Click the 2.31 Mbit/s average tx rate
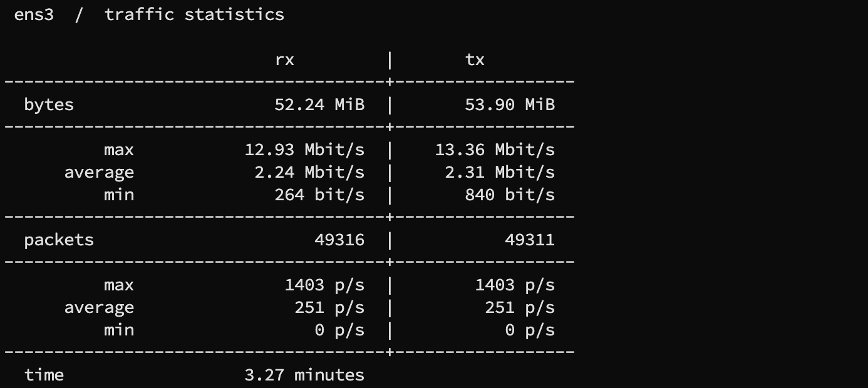 (500, 172)
